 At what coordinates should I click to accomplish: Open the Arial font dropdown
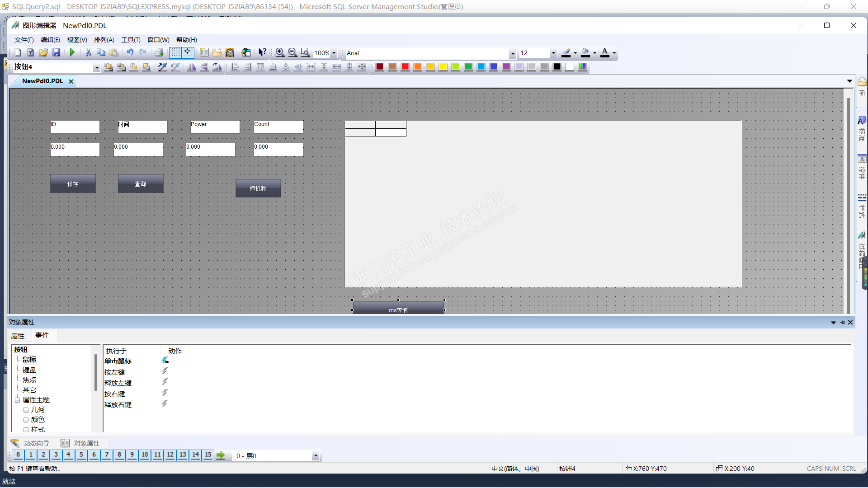pos(512,53)
